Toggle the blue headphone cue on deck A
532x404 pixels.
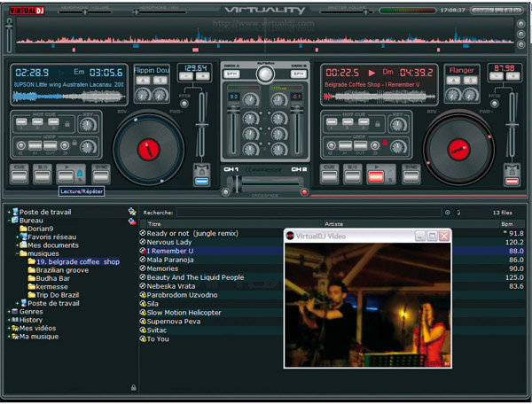point(201,181)
